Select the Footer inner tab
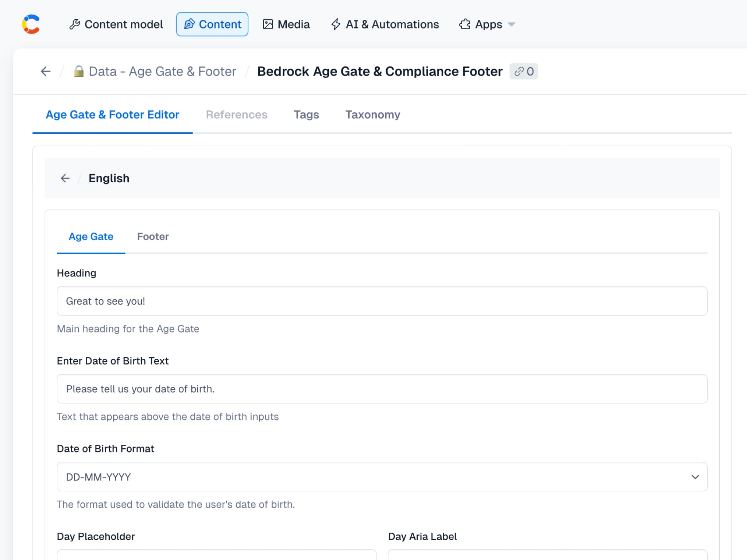This screenshot has width=747, height=560. (153, 237)
